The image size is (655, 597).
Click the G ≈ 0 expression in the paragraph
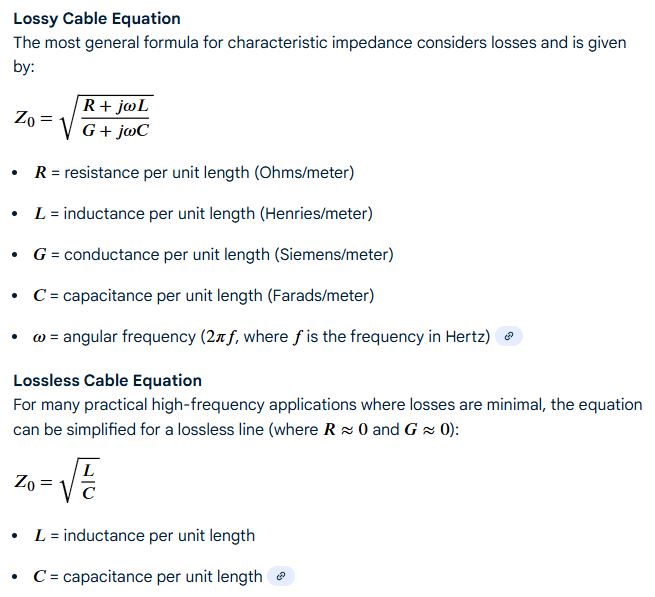point(427,429)
